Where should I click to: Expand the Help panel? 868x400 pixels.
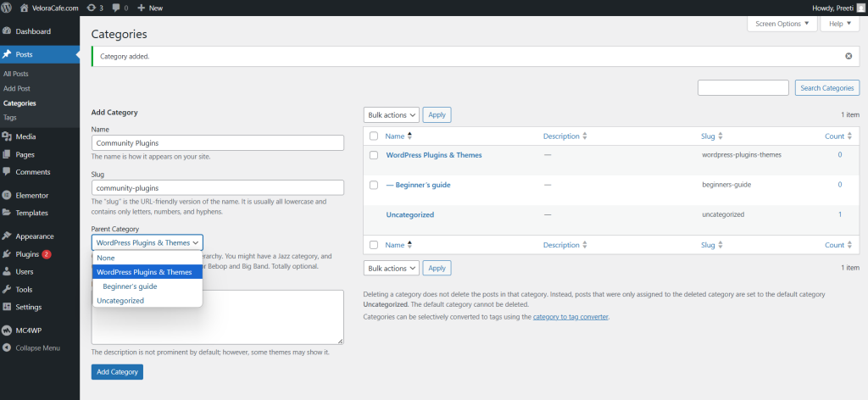(840, 24)
